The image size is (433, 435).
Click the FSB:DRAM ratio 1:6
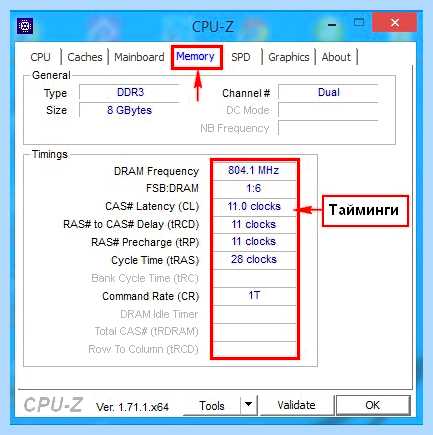[x=254, y=188]
